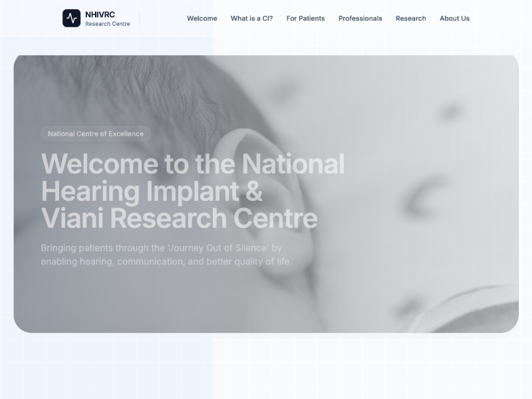Open the Research navigation item
Viewport: 532px width, 399px height.
pos(410,19)
